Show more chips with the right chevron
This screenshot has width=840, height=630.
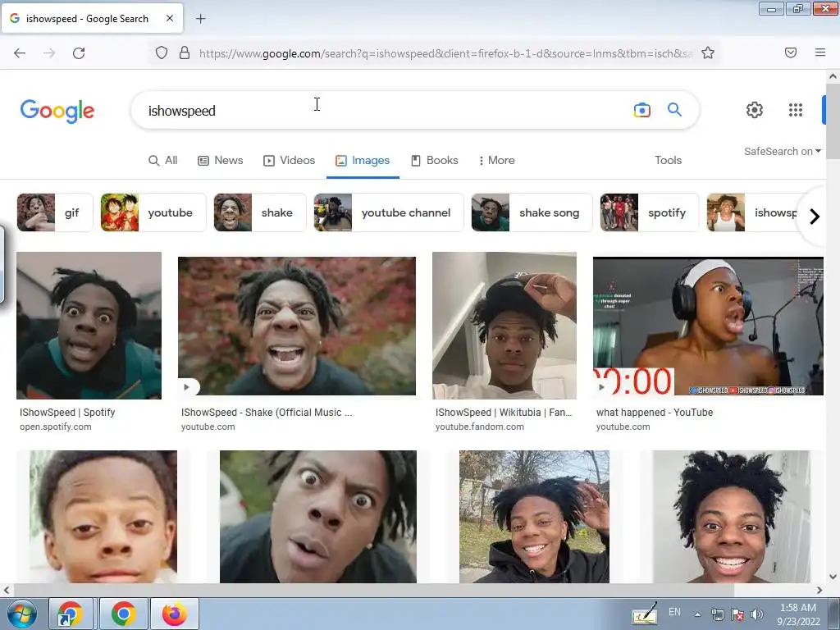pos(814,217)
